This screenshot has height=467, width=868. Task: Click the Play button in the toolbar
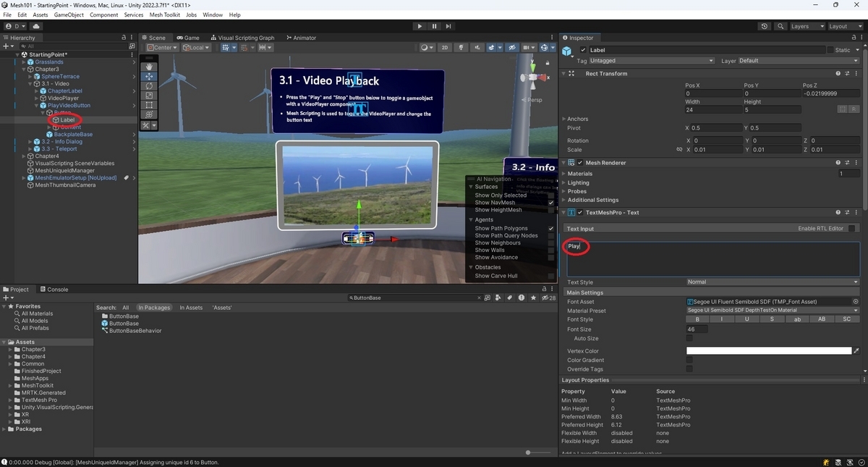[420, 26]
